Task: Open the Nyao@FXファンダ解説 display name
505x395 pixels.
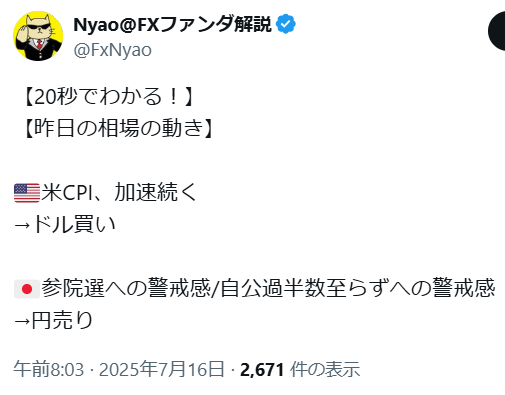Action: pyautogui.click(x=172, y=24)
